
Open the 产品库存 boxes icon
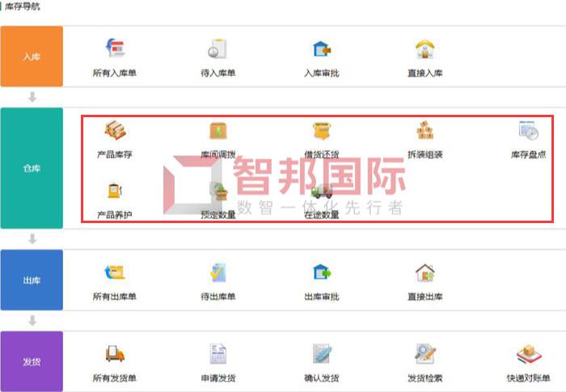pos(115,130)
